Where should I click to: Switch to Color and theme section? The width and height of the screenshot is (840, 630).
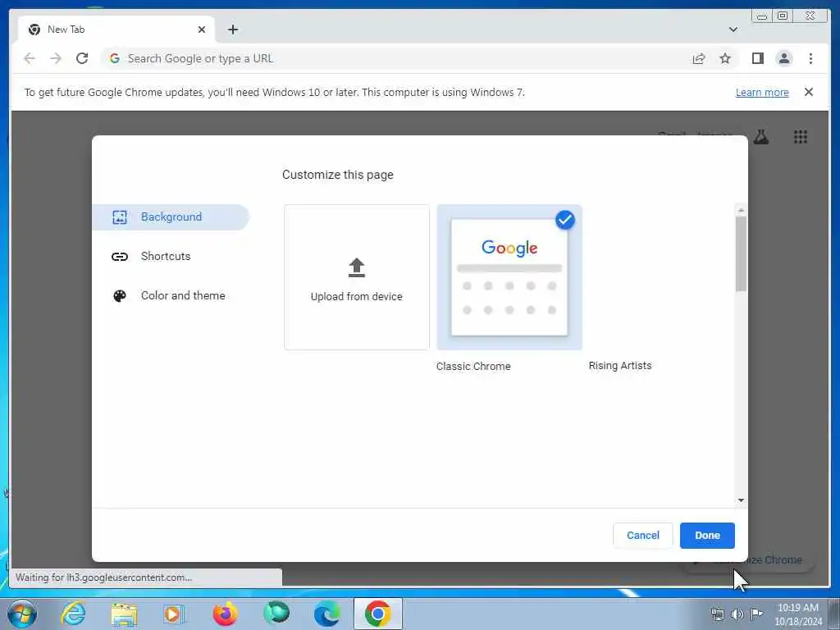coord(171,295)
